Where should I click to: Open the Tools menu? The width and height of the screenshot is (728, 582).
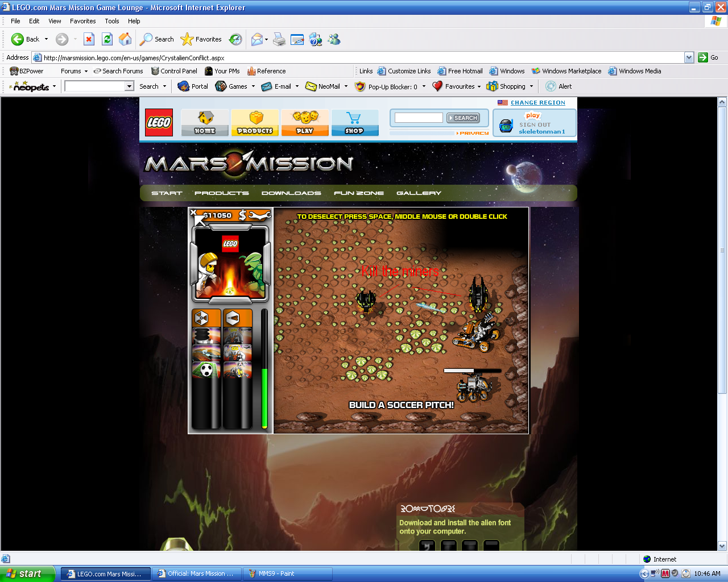click(x=112, y=21)
